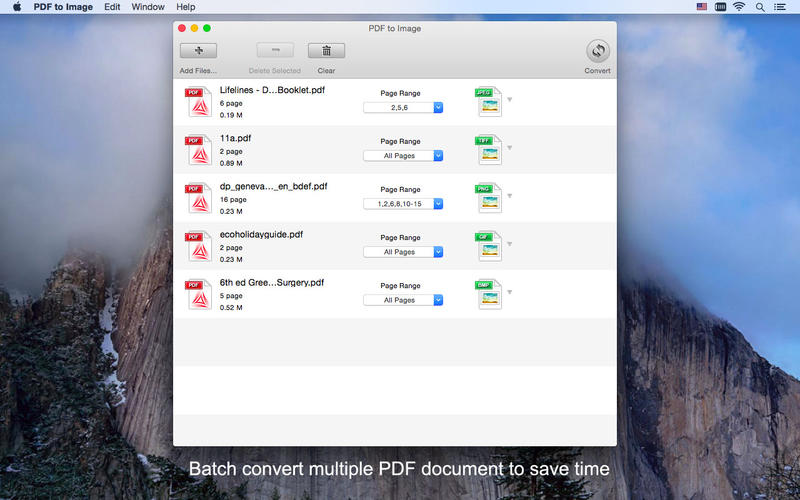Image resolution: width=800 pixels, height=500 pixels.
Task: Click the Delete Selected minus button
Action: 275,51
